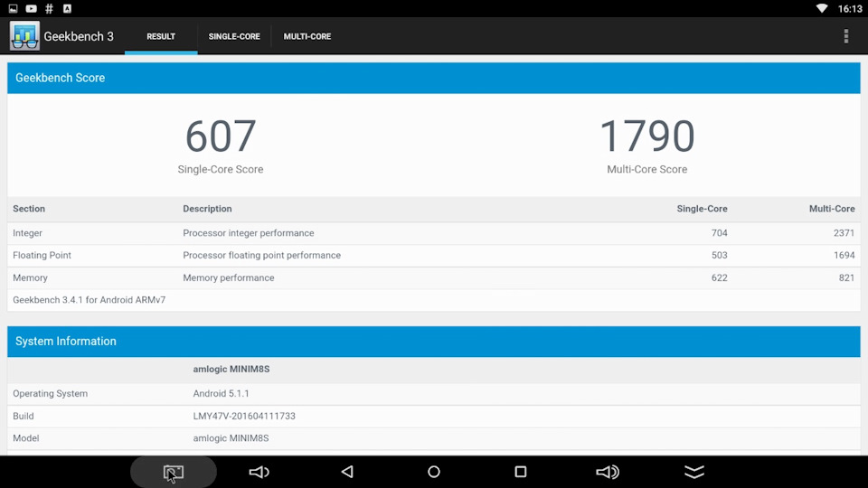The width and height of the screenshot is (868, 488).
Task: Tap the screenshot button in navigation bar
Action: click(x=174, y=472)
